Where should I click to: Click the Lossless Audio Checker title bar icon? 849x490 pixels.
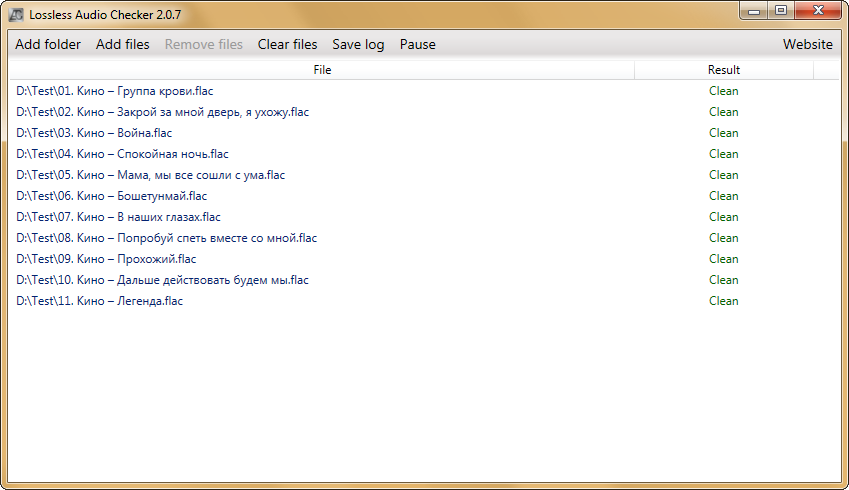click(16, 15)
